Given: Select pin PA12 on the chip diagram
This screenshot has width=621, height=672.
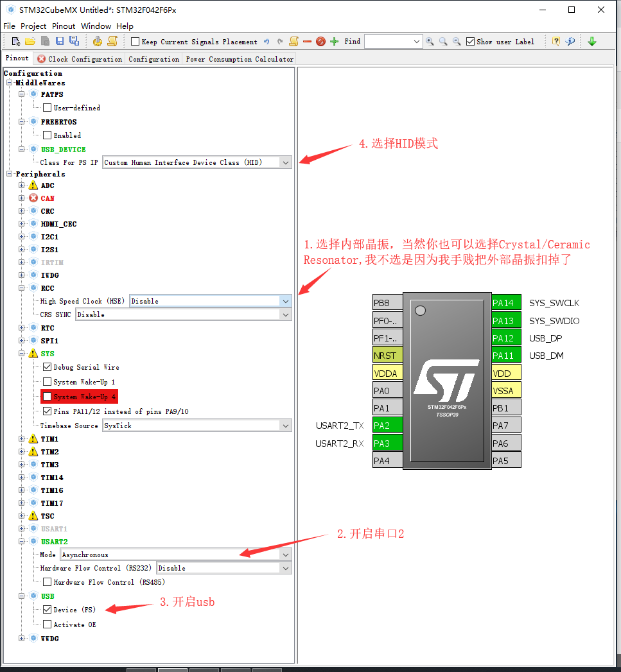Looking at the screenshot, I should 505,338.
